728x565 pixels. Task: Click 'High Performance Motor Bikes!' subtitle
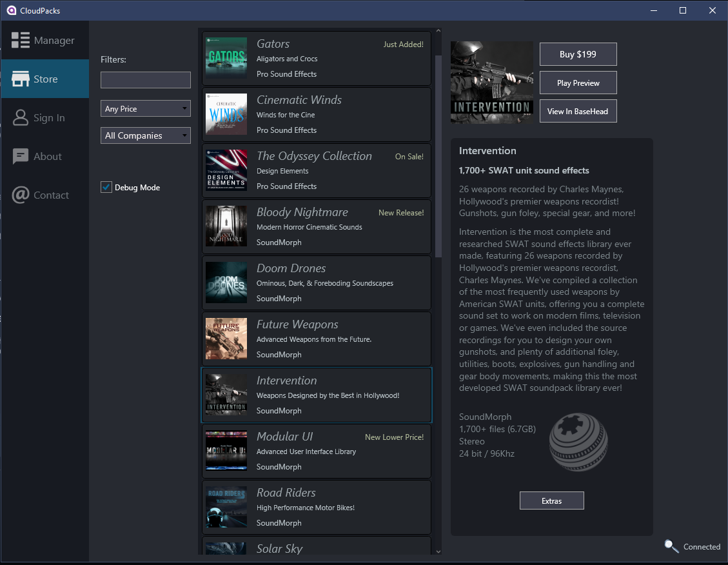[x=306, y=508]
